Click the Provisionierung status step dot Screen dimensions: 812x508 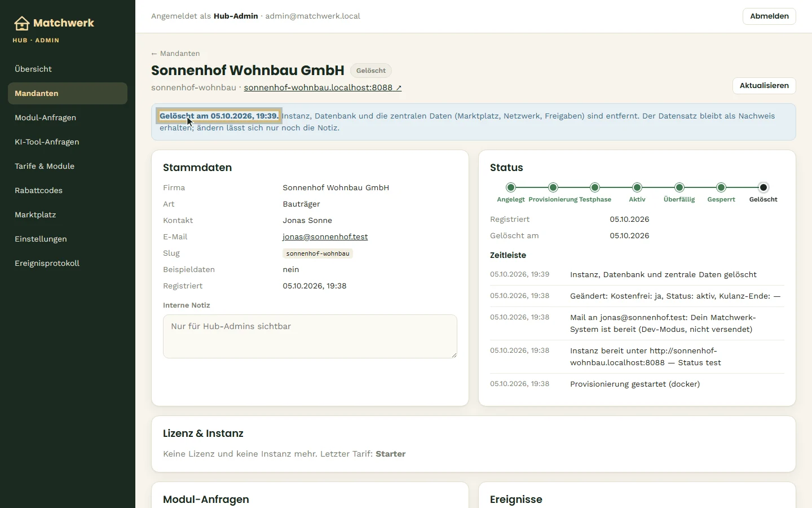click(553, 187)
